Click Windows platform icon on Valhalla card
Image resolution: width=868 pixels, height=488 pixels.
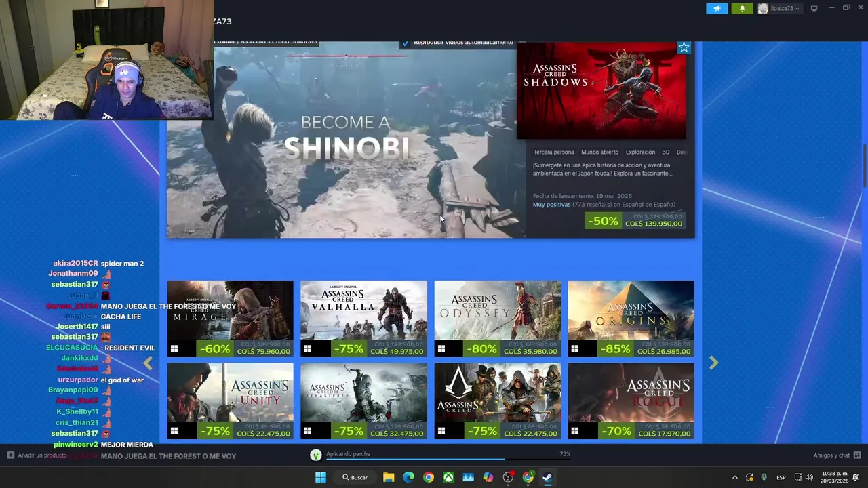point(308,349)
